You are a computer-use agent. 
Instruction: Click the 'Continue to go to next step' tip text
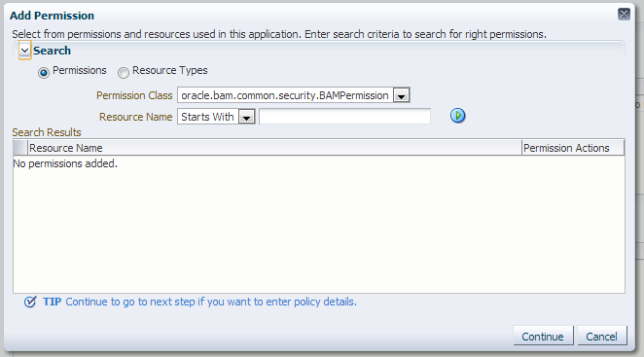tap(211, 302)
